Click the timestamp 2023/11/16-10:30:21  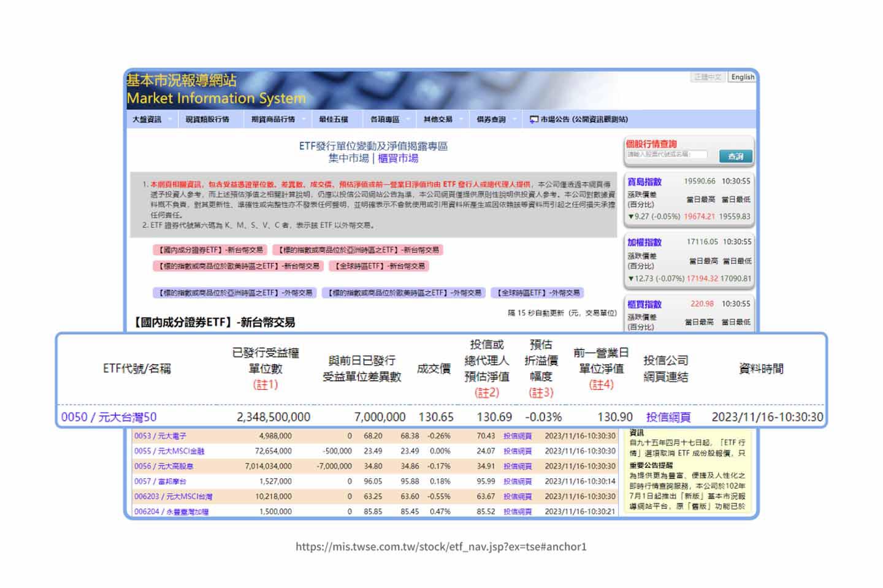tap(580, 511)
